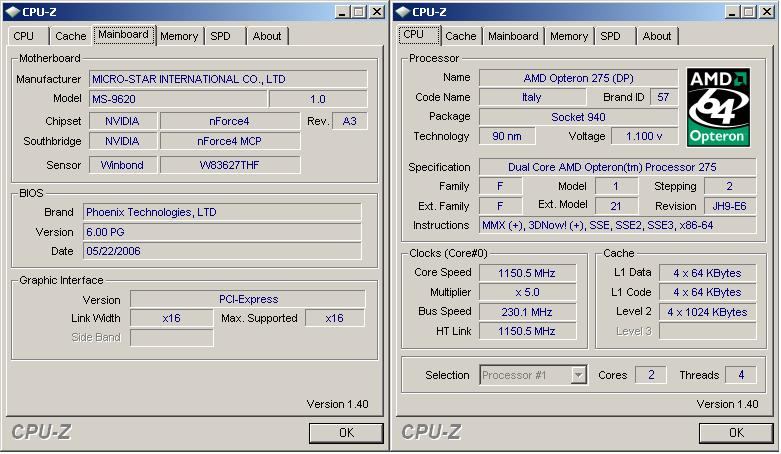Minimize the left CPU-Z window
Viewport: 781px width, 454px height.
pos(342,11)
